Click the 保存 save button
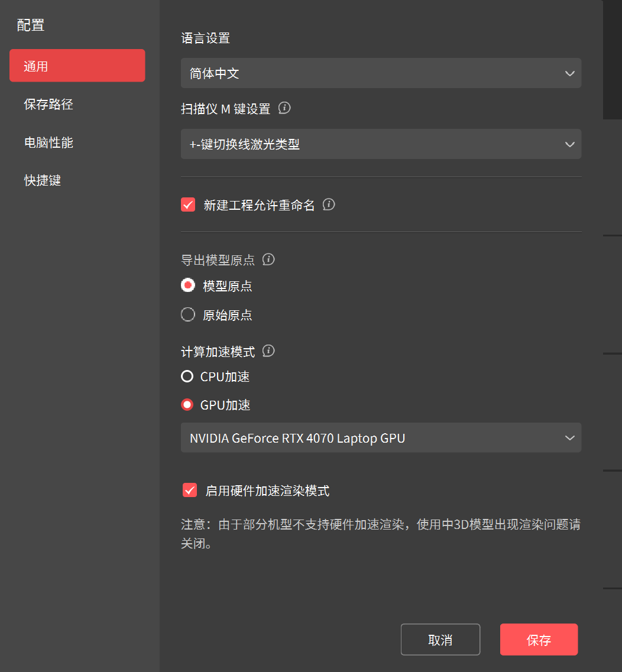Screen dimensions: 622x672 coord(539,639)
